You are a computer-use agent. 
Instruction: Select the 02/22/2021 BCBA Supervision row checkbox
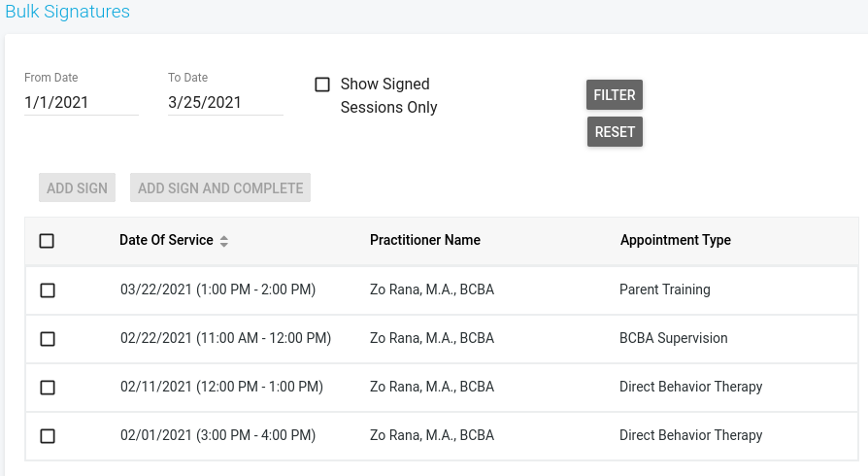(48, 339)
